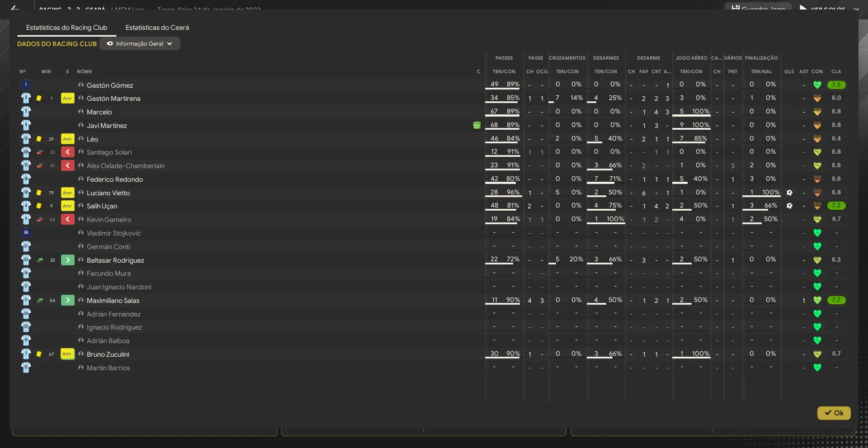Click Bruno Zuculini yellow card icon

point(39,354)
